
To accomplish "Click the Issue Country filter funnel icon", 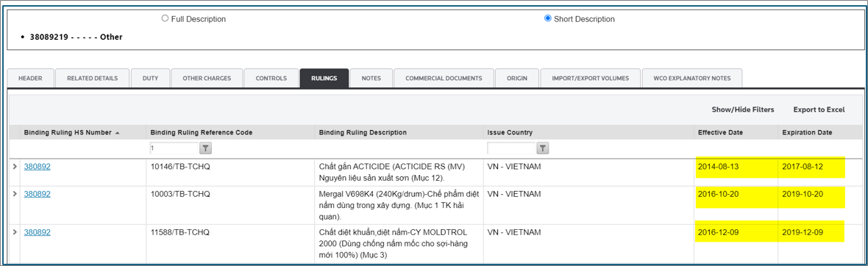I will pos(543,148).
